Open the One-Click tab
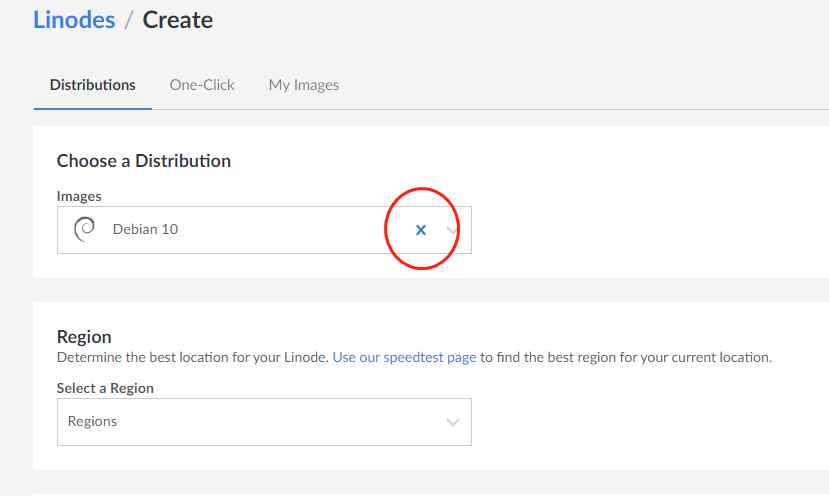The image size is (829, 496). 202,85
